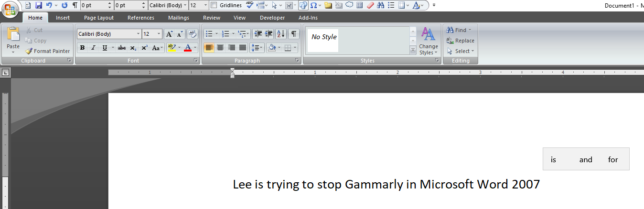
Task: Decrease the paragraph indent
Action: pyautogui.click(x=258, y=34)
